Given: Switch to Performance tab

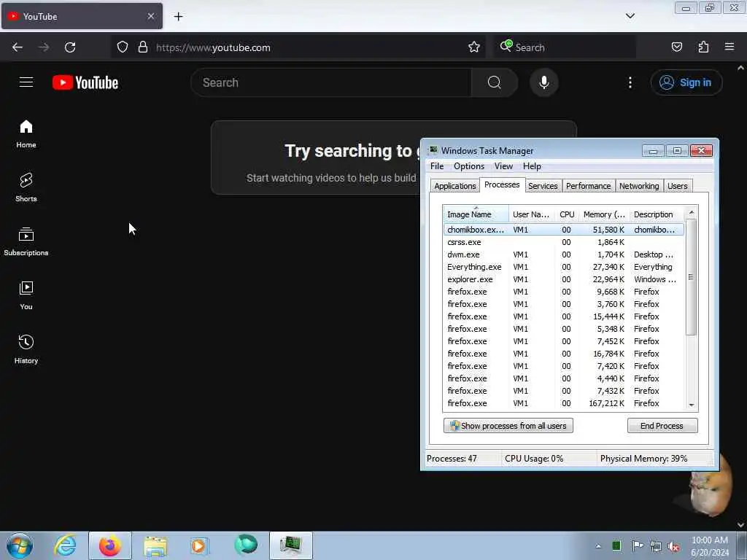Looking at the screenshot, I should tap(588, 186).
